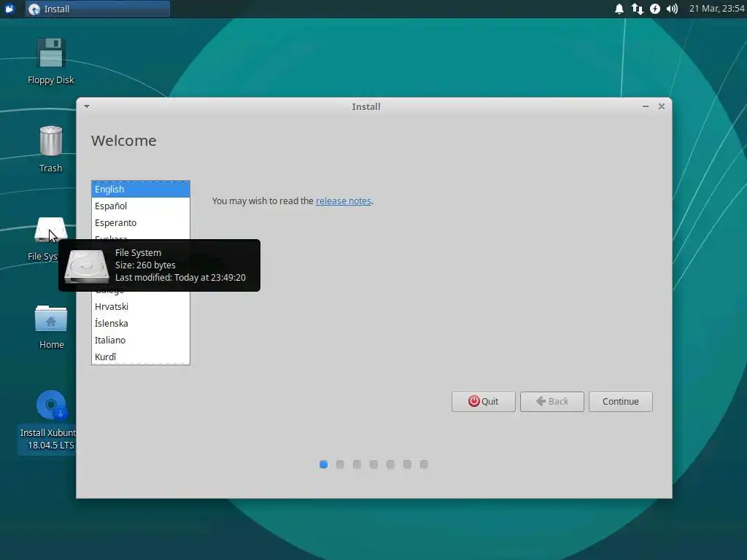Viewport: 747px width, 560px height.
Task: Select Íslenska in the language list
Action: pyautogui.click(x=141, y=323)
